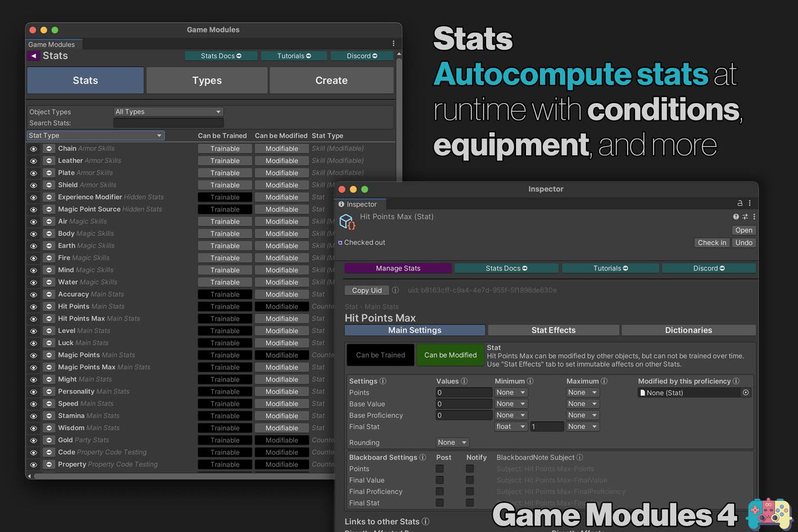Switch to the Create tab in Game Modules
Screen dimensions: 798x532
point(331,80)
